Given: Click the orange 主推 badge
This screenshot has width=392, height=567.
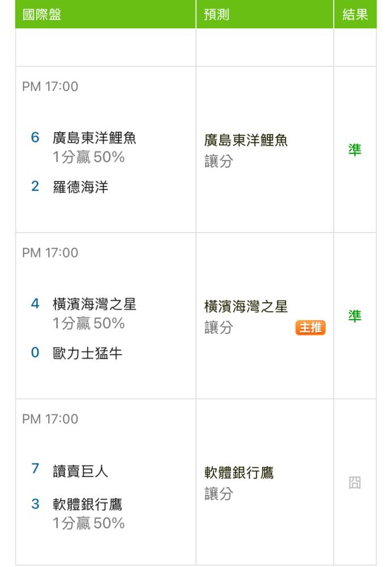Looking at the screenshot, I should click(310, 328).
